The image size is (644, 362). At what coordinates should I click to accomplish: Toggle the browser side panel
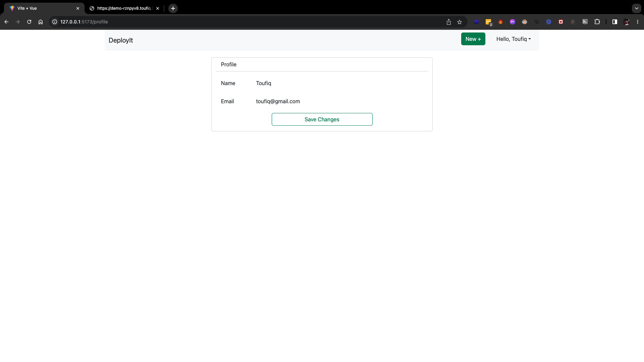[x=614, y=22]
